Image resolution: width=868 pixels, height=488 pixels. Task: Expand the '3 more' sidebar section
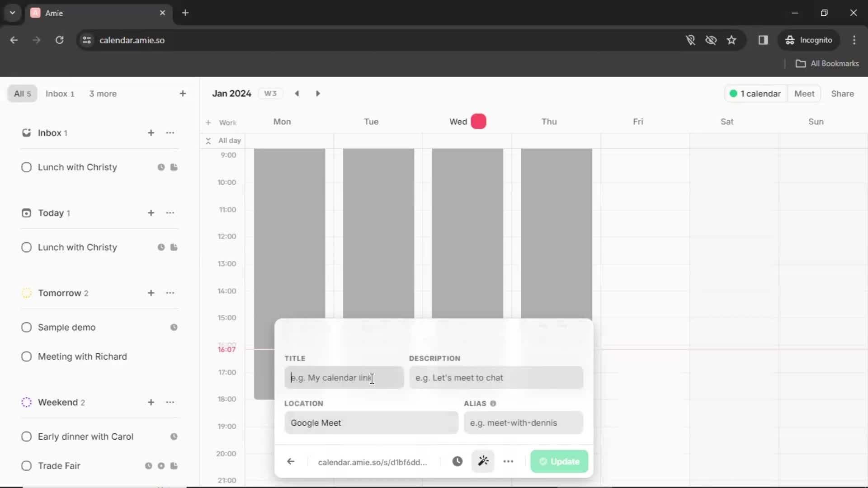[103, 94]
